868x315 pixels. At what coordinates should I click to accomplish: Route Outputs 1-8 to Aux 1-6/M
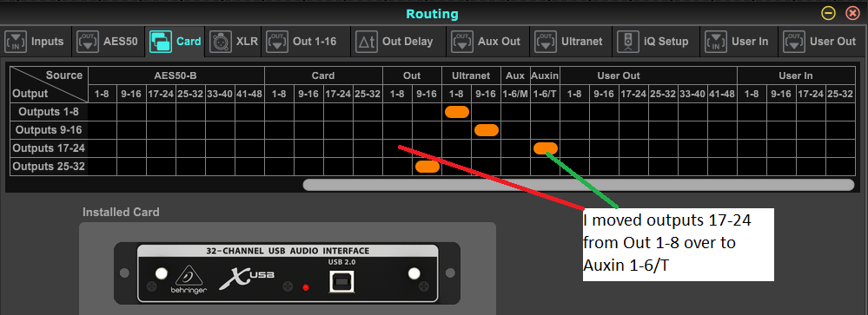tap(515, 112)
